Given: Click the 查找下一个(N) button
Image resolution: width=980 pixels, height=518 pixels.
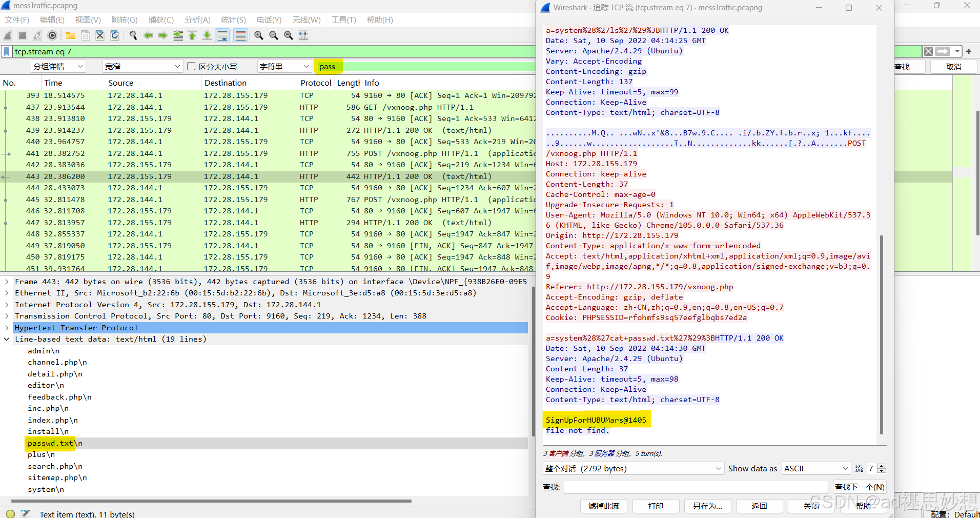Looking at the screenshot, I should [x=860, y=487].
